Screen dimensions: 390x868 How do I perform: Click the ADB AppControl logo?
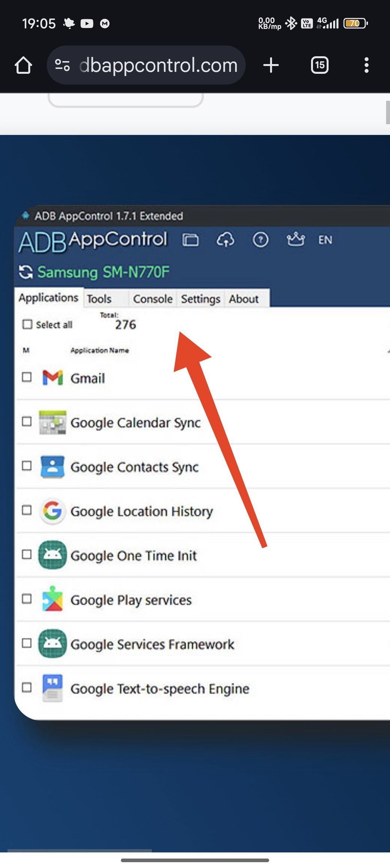[93, 241]
